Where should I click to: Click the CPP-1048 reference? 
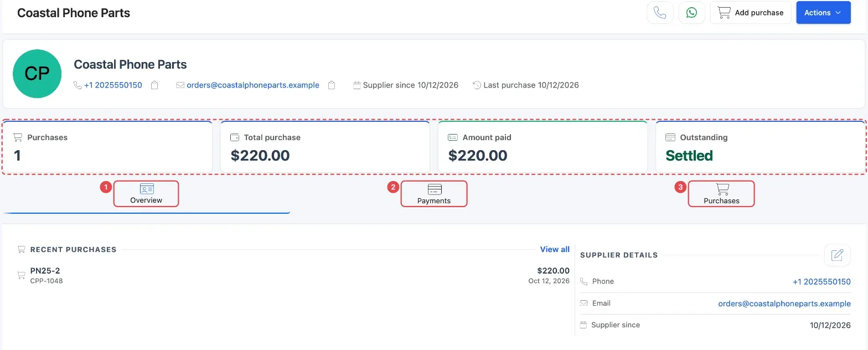tap(46, 281)
